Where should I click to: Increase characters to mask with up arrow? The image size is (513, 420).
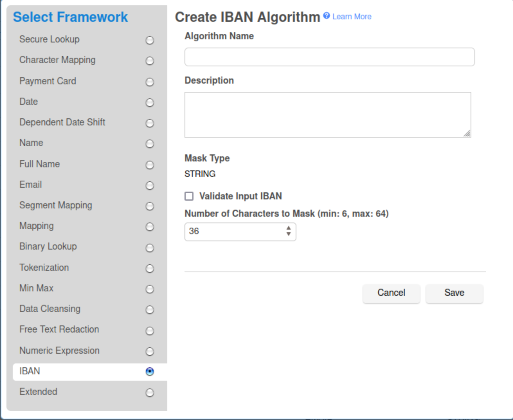click(x=288, y=228)
